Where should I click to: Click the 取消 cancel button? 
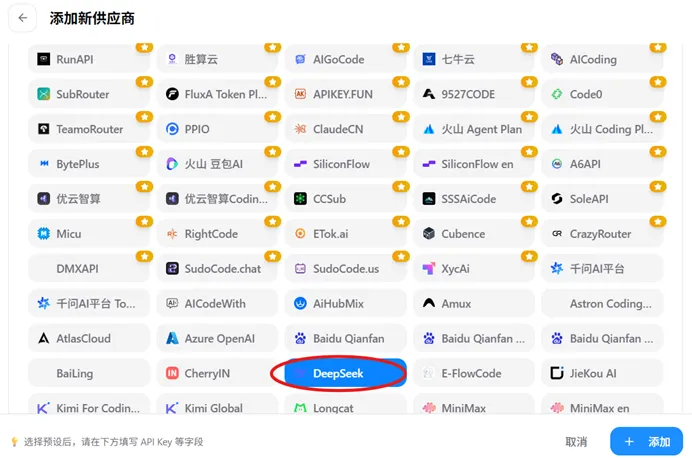[x=576, y=442]
